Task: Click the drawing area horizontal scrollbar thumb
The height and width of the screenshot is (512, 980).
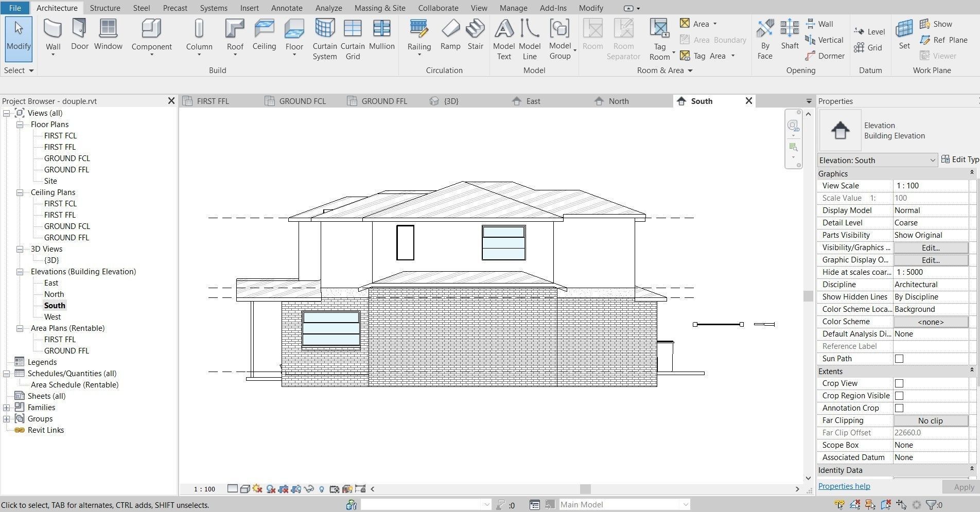Action: (x=585, y=489)
